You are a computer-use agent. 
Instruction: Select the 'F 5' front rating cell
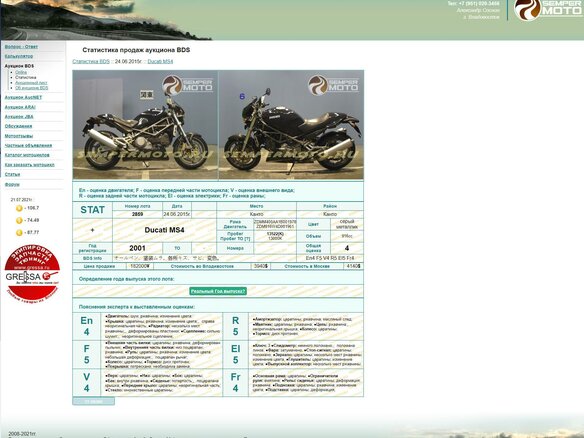tap(86, 354)
